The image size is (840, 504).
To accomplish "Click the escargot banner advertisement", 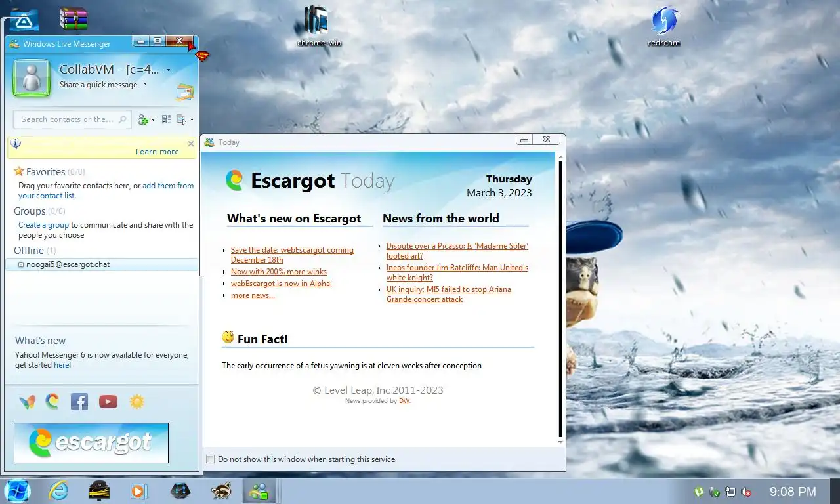I will tap(91, 443).
